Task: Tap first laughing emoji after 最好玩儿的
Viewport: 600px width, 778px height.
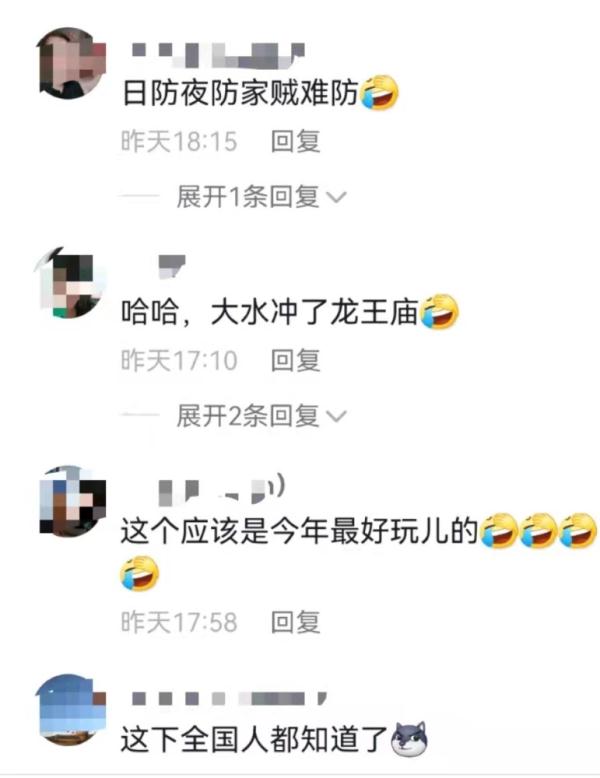Action: pos(499,530)
